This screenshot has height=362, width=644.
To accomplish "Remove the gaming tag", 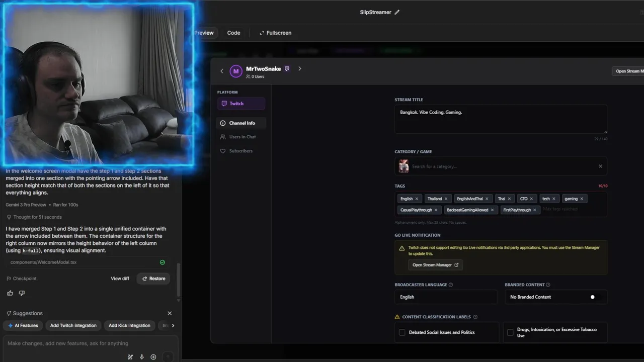I will pos(582,199).
